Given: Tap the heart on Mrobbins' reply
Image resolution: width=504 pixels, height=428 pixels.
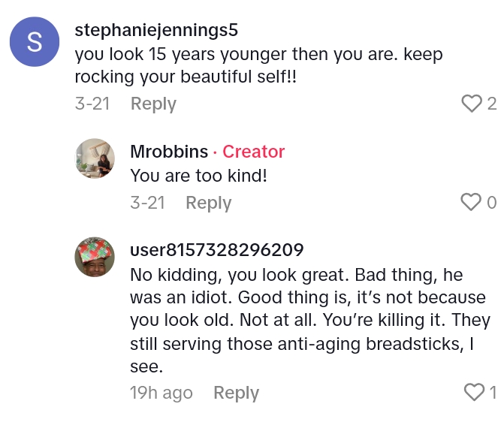Looking at the screenshot, I should [470, 202].
